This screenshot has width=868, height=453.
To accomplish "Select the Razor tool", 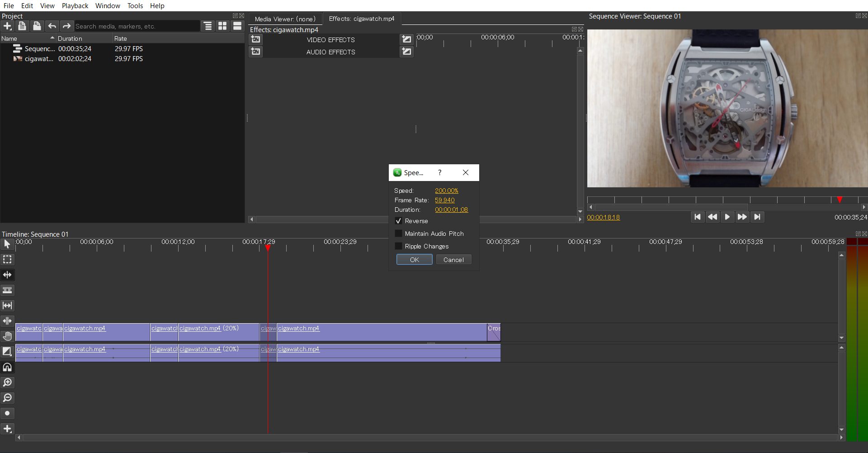I will click(7, 291).
